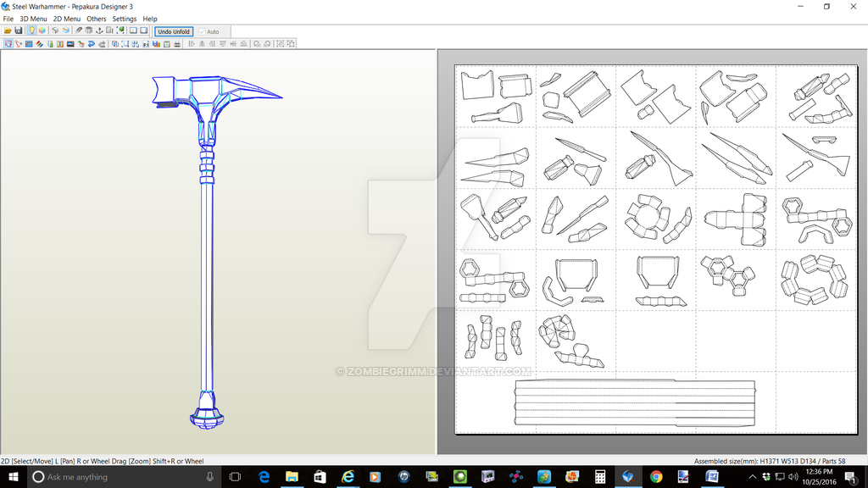Click the Save floppy disk icon

click(x=19, y=30)
